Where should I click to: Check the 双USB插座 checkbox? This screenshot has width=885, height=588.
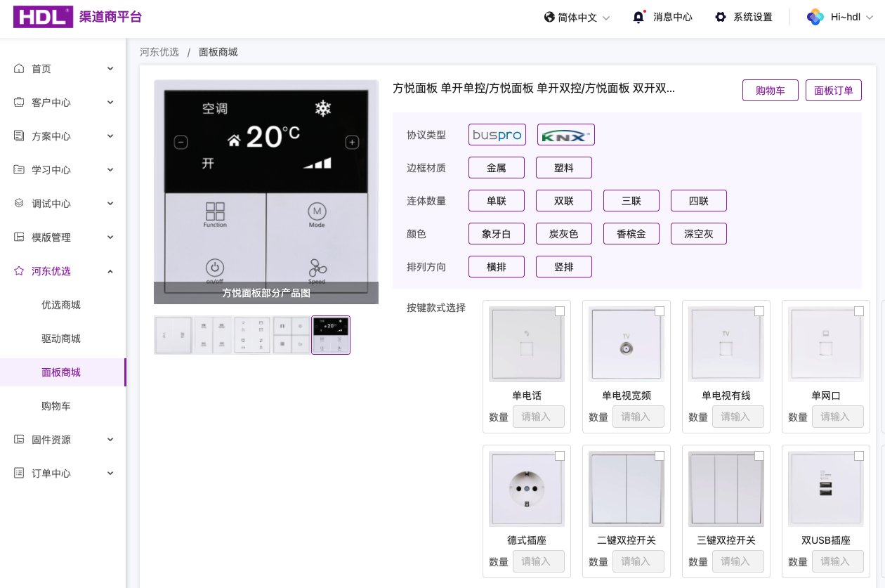859,456
